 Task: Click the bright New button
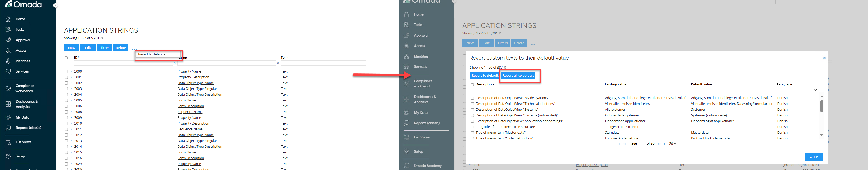[71, 48]
